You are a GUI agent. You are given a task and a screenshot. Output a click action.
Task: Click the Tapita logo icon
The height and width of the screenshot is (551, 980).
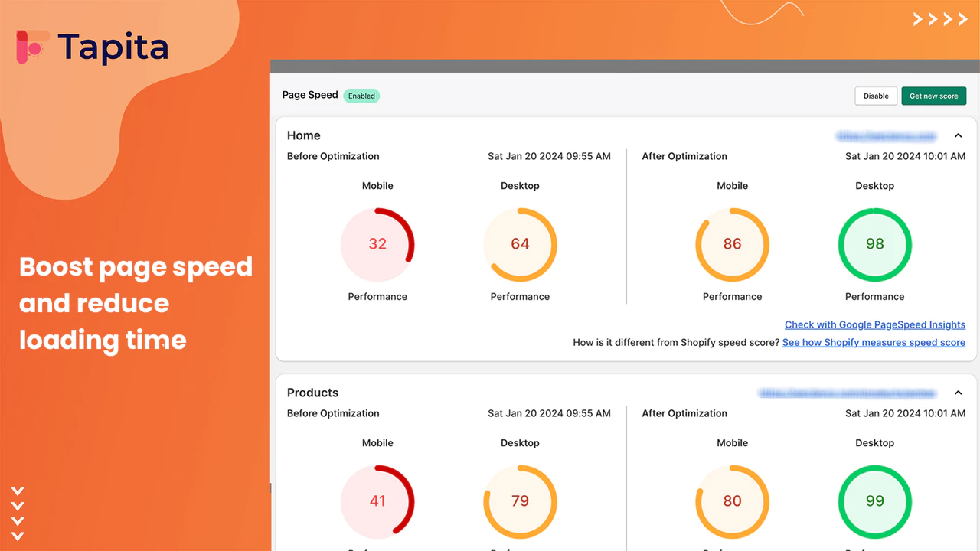click(33, 47)
